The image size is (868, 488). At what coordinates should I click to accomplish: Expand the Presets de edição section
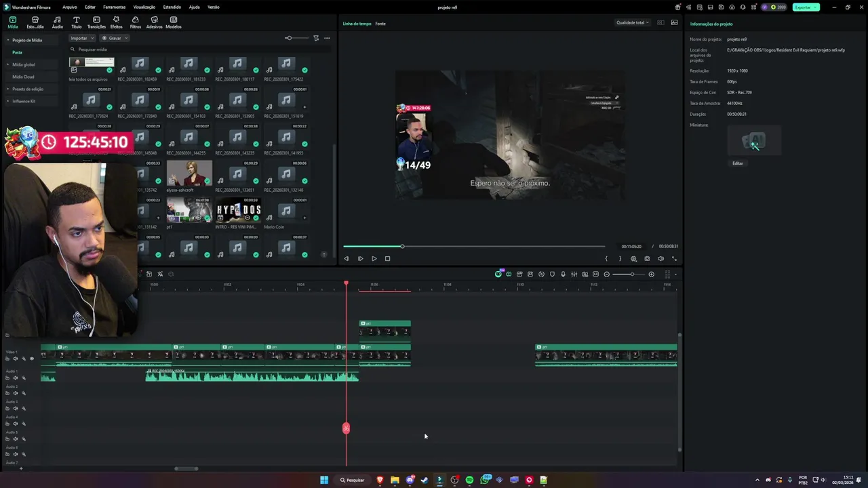(x=8, y=89)
